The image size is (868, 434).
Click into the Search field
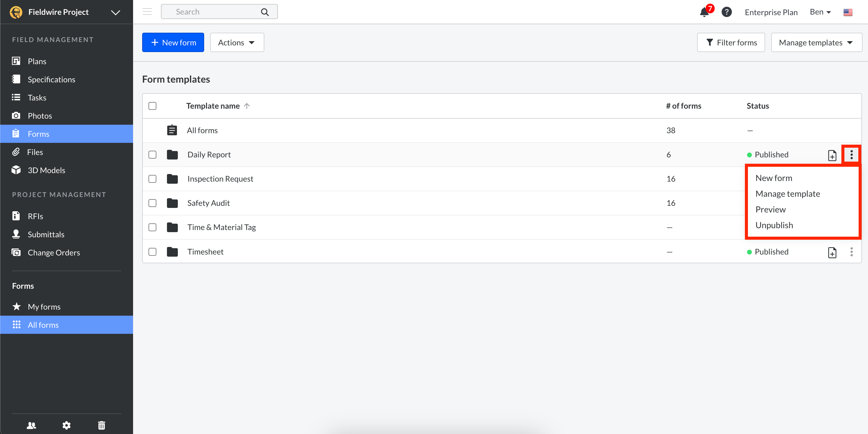[216, 12]
